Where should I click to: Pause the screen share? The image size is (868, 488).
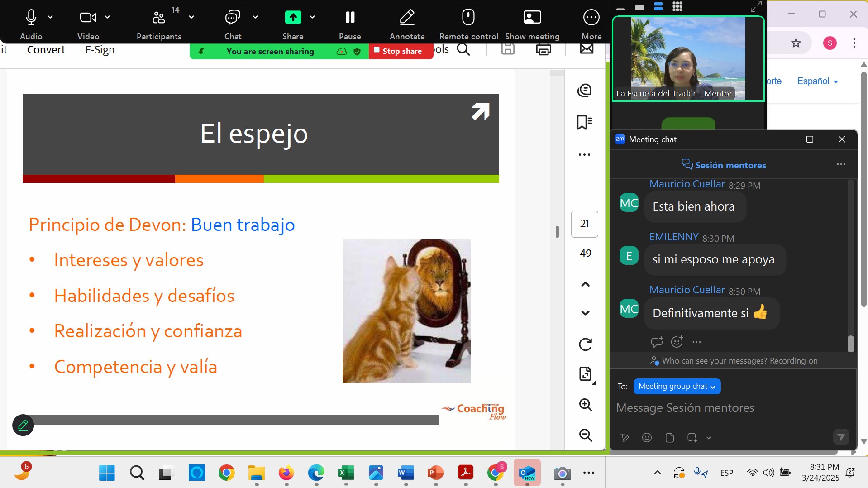350,18
